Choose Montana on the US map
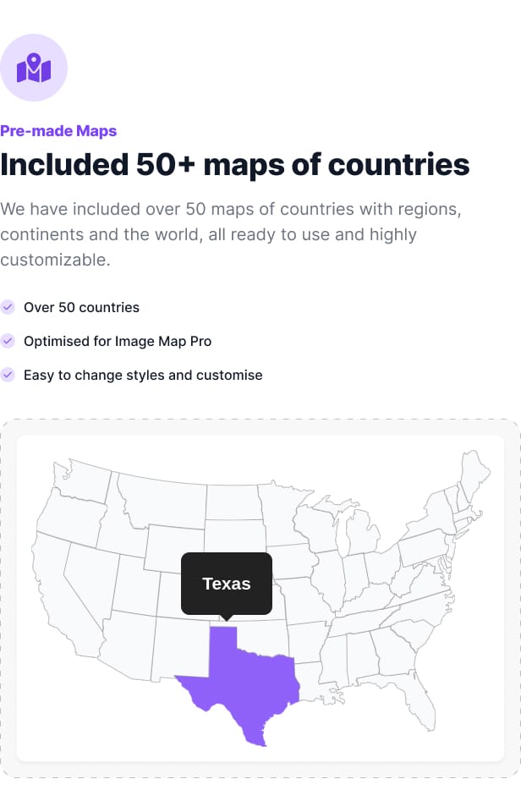521x812 pixels. (161, 502)
